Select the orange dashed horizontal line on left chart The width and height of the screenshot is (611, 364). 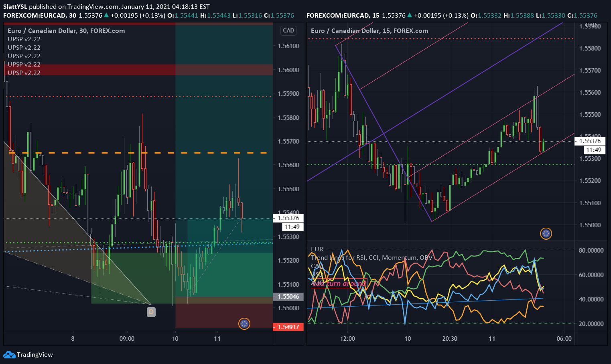(138, 153)
